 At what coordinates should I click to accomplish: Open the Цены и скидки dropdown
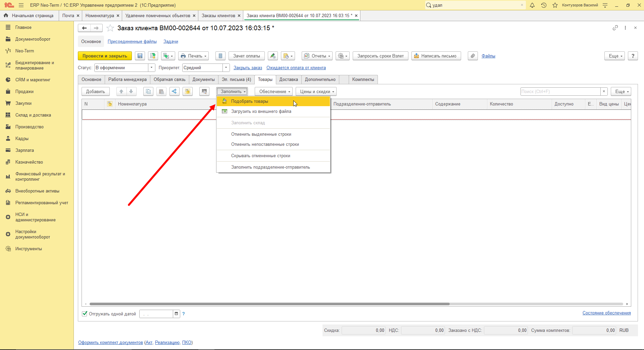(x=316, y=91)
